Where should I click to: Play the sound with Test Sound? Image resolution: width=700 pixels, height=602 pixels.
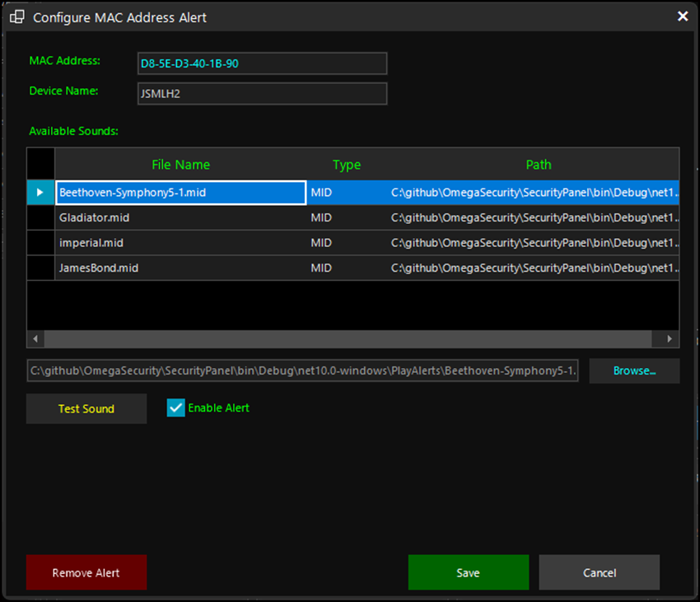(x=86, y=408)
